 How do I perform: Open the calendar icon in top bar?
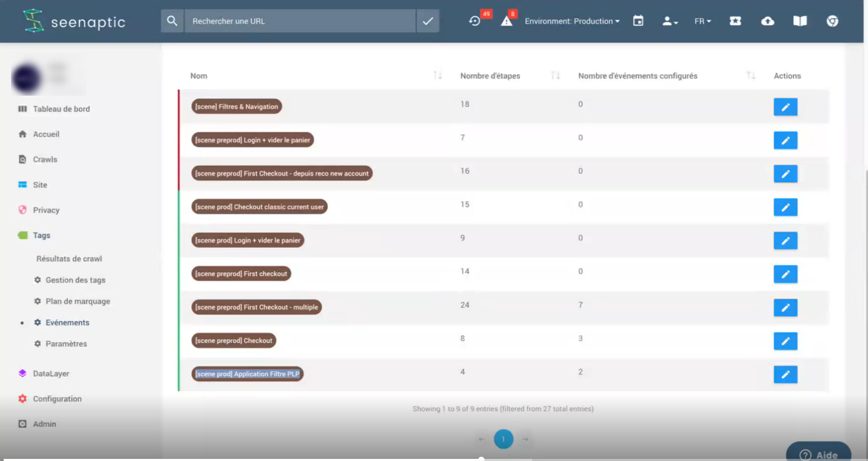tap(638, 21)
